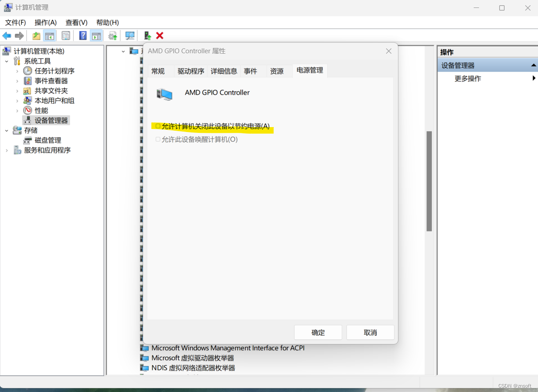Click the 计算机管理(本地) root icon
The height and width of the screenshot is (392, 538).
[7, 51]
